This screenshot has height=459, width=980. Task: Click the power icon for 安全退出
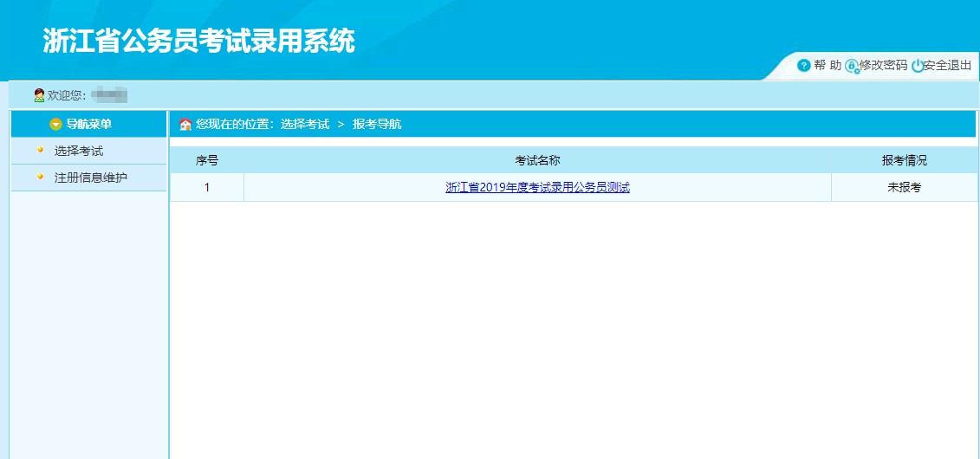(917, 66)
